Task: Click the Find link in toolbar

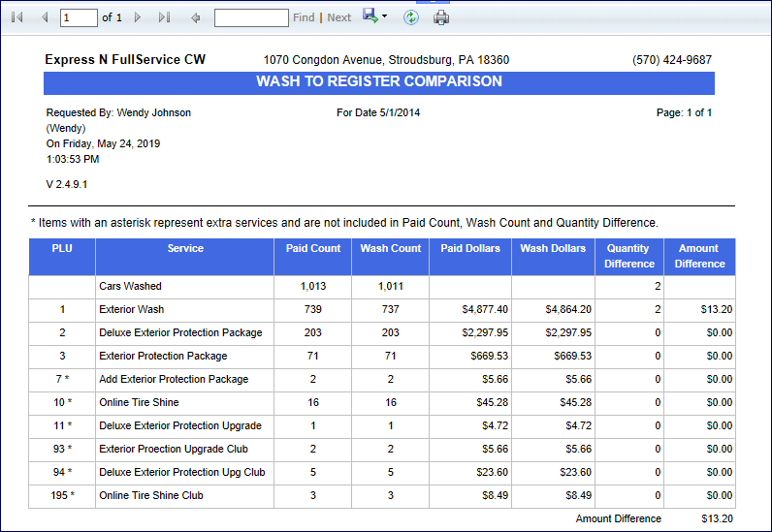Action: tap(304, 17)
